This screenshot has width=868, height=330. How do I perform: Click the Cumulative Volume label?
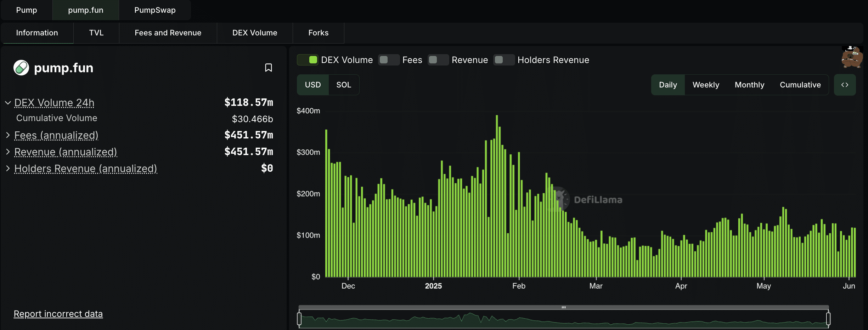57,118
